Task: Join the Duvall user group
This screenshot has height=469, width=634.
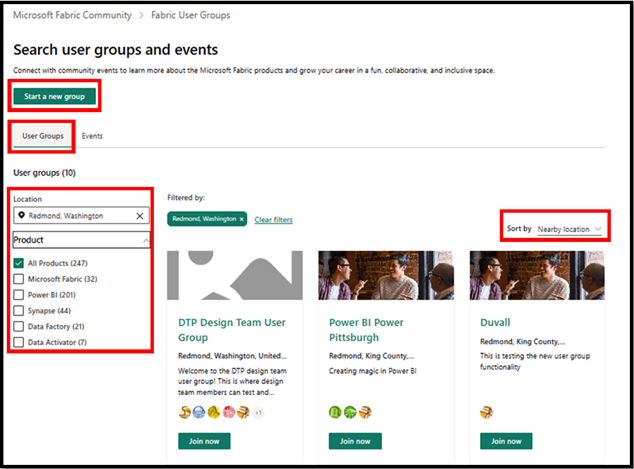Action: (506, 441)
